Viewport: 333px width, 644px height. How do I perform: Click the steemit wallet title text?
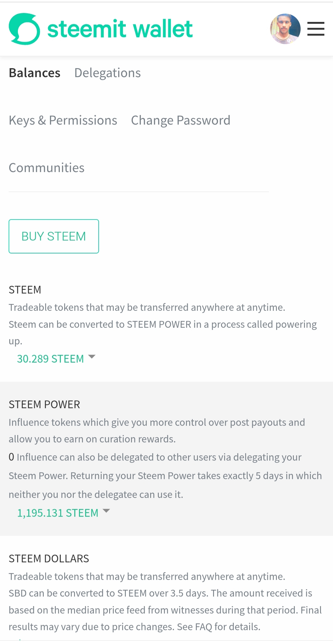click(120, 29)
